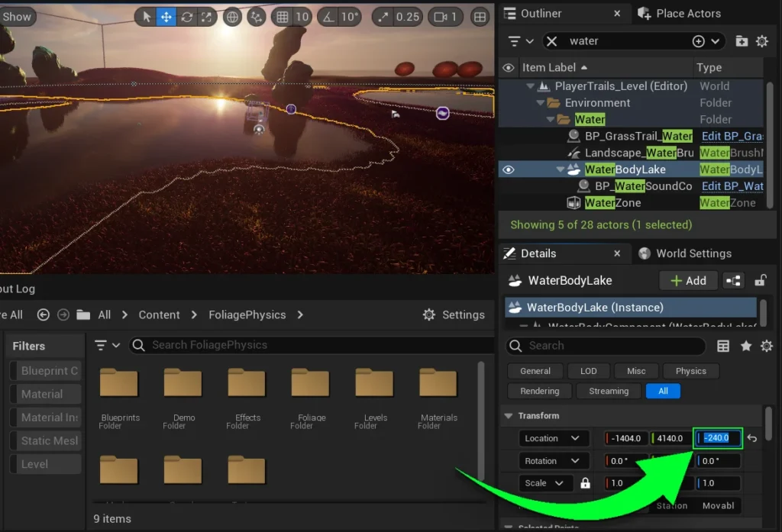Collapse the Water folder in Outliner

pos(551,120)
